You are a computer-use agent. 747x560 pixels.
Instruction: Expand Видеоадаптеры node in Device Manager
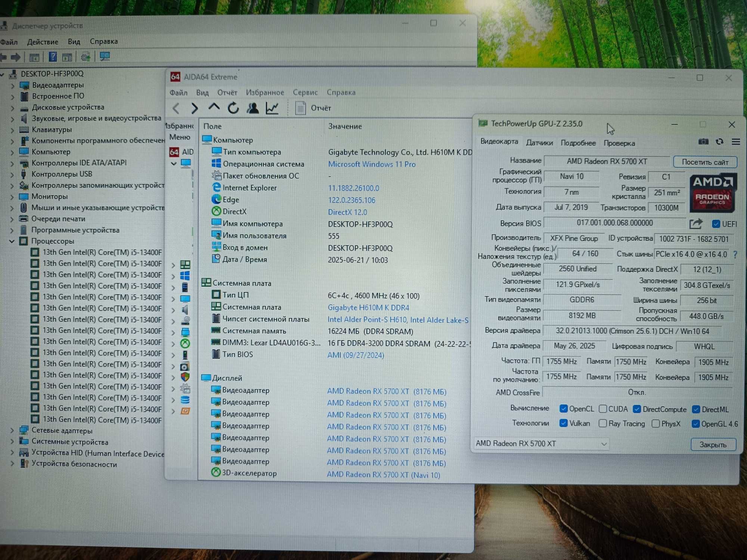pos(12,85)
